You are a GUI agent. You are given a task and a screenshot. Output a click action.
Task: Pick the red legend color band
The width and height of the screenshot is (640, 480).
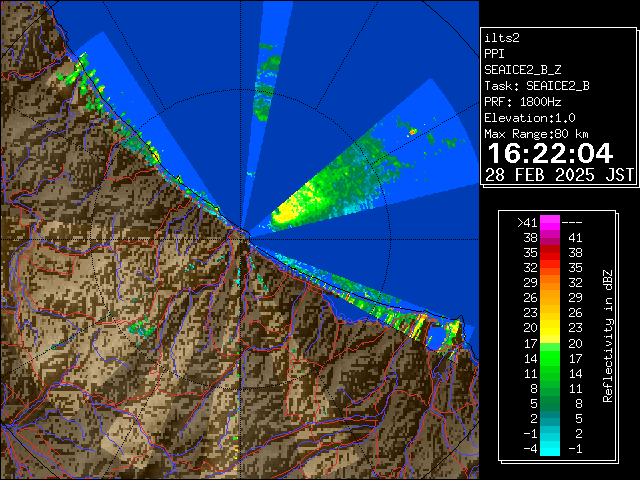550,253
